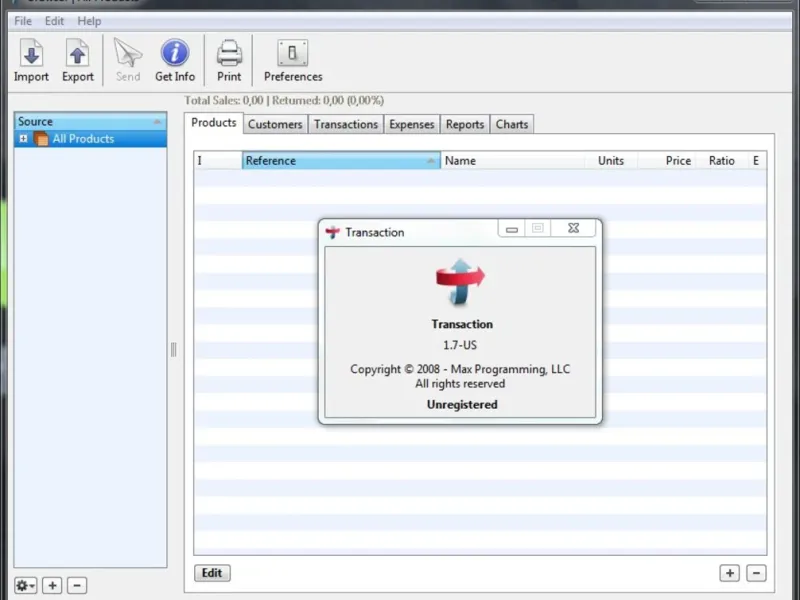Click the Print toolbar icon
The height and width of the screenshot is (600, 800).
click(229, 53)
